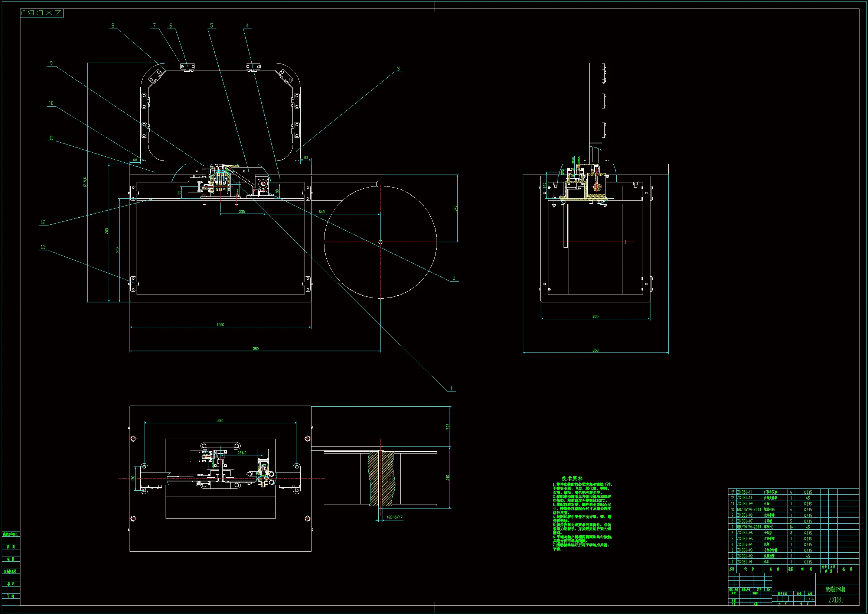
Task: Select the 1000 width dimension text
Action: (220, 325)
